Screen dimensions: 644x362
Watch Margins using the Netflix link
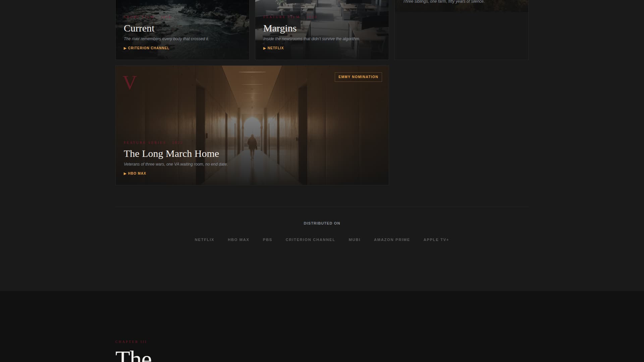click(273, 48)
